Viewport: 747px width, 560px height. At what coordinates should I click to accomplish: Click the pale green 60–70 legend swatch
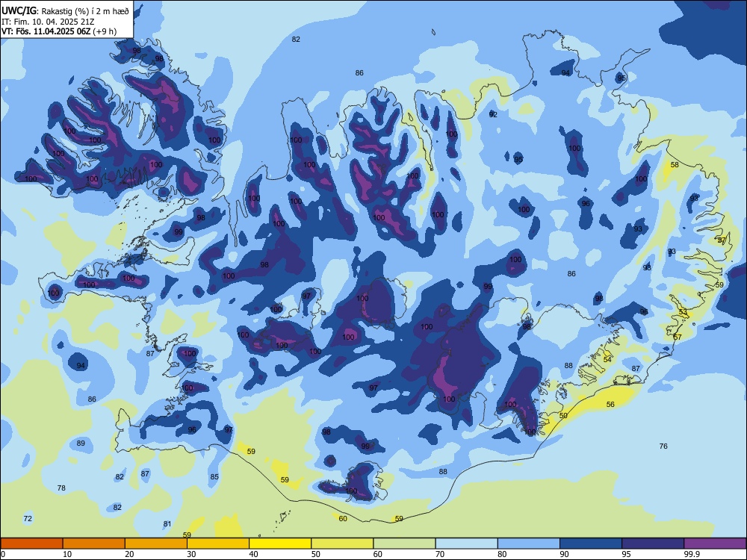tap(404, 544)
